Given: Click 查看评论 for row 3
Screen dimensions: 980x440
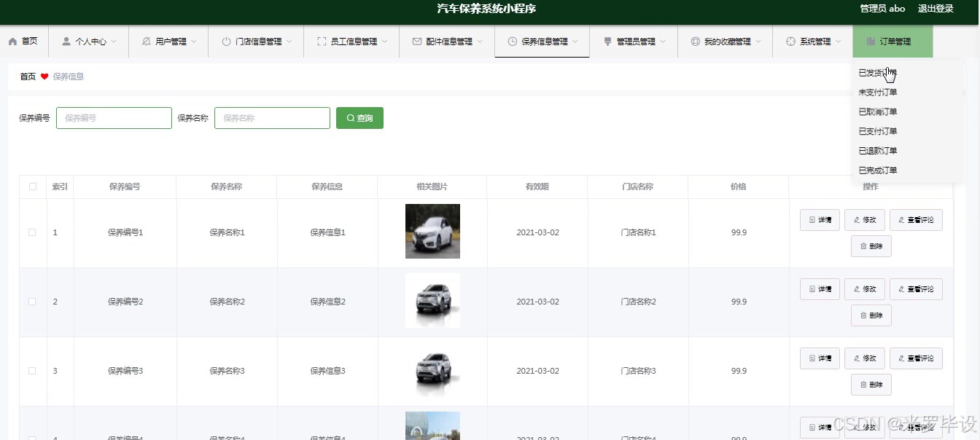Looking at the screenshot, I should (916, 358).
